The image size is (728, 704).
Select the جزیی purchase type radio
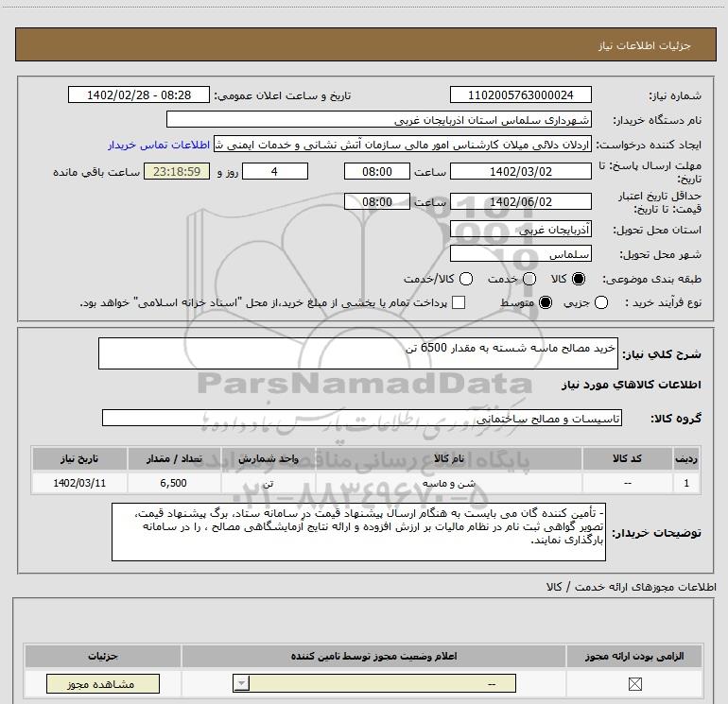click(600, 302)
